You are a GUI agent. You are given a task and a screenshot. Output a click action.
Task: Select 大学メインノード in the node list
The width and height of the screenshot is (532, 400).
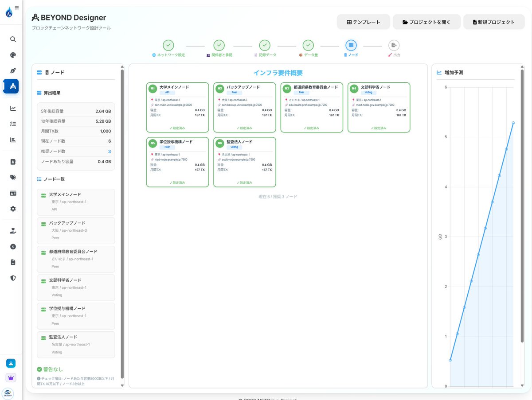[x=76, y=202]
